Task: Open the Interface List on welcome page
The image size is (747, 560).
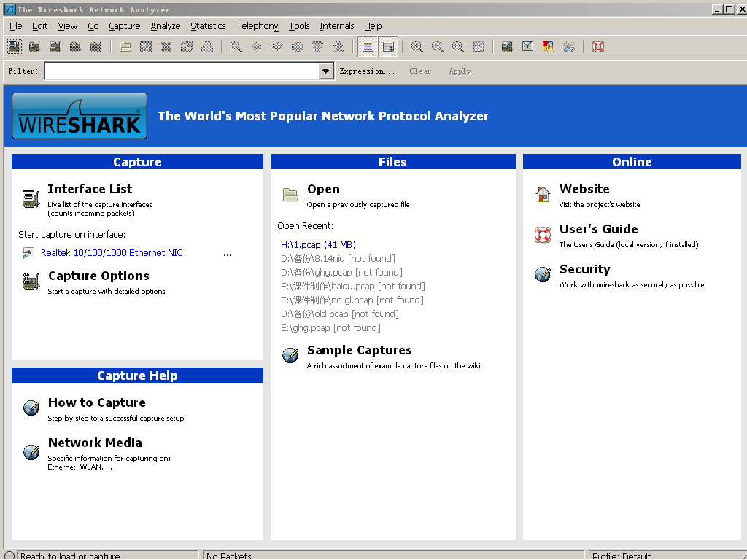Action: (90, 189)
